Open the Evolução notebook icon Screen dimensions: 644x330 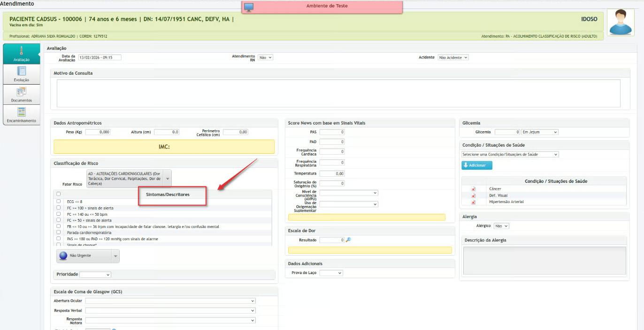[21, 71]
